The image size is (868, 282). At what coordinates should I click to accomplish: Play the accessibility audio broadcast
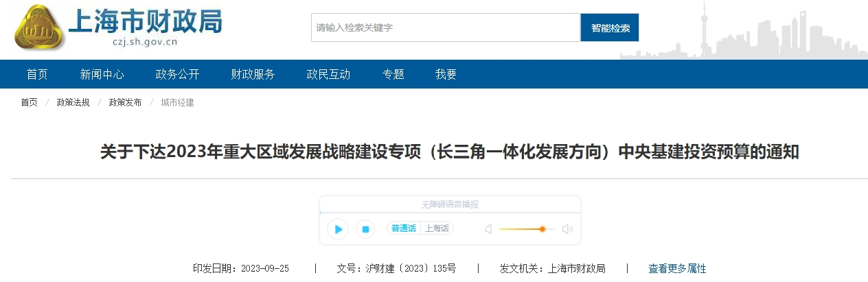click(x=338, y=229)
